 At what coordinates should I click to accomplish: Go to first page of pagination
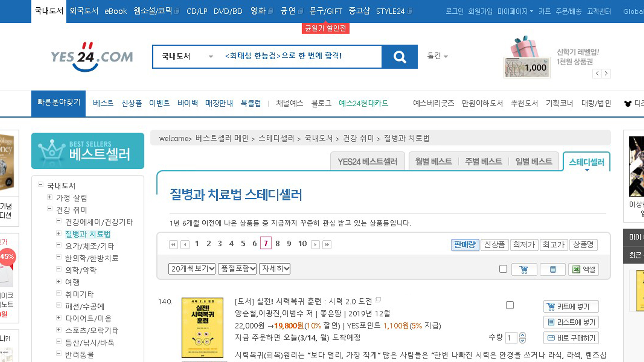173,245
